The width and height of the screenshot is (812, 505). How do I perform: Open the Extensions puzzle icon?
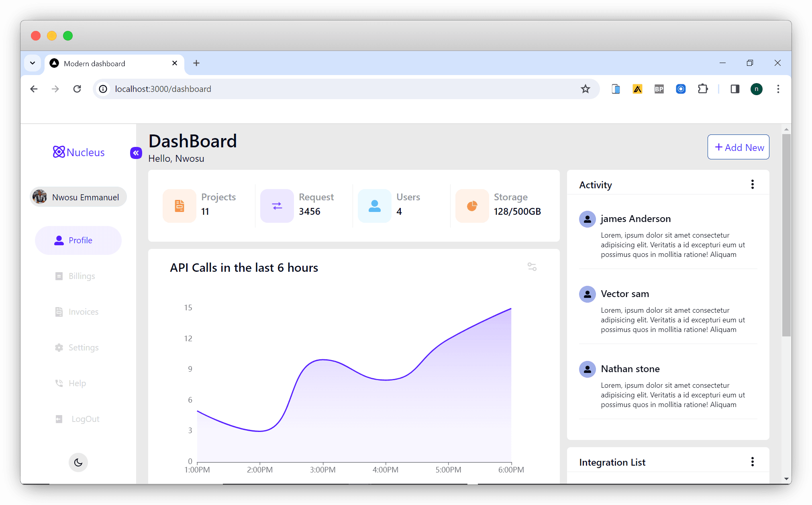703,89
